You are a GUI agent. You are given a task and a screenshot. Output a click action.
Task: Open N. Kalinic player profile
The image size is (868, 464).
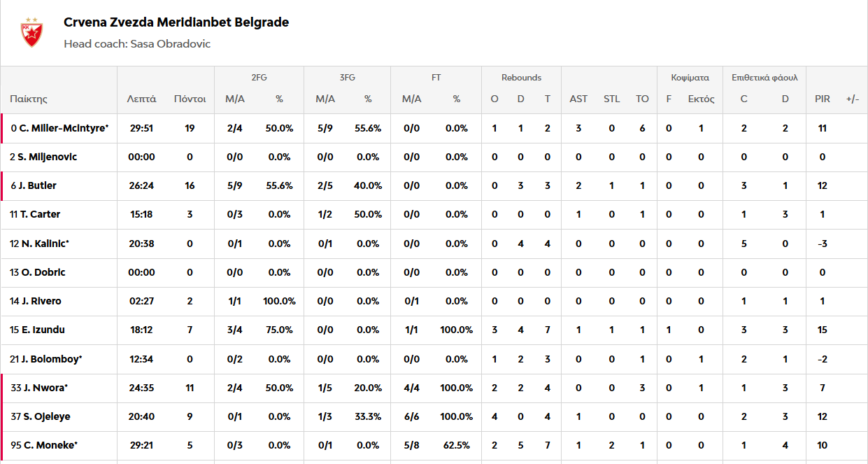point(44,244)
